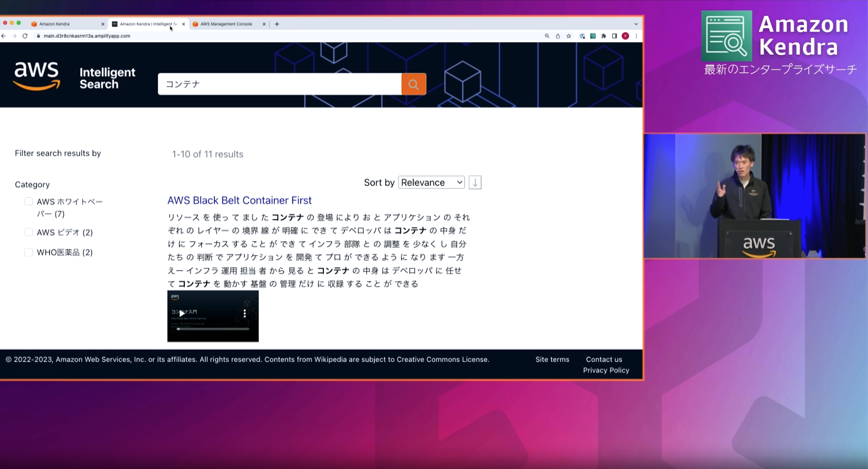Image resolution: width=868 pixels, height=469 pixels.
Task: Go back using the browser back arrow
Action: pyautogui.click(x=4, y=36)
